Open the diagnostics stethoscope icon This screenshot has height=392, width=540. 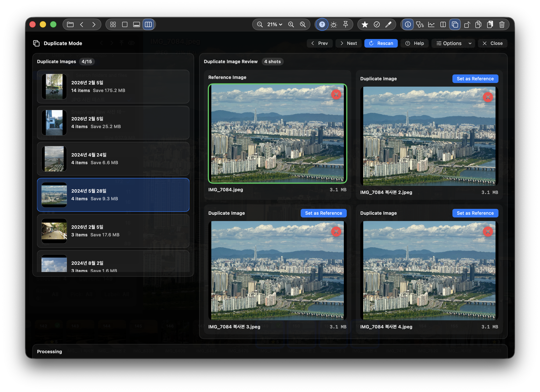[420, 24]
